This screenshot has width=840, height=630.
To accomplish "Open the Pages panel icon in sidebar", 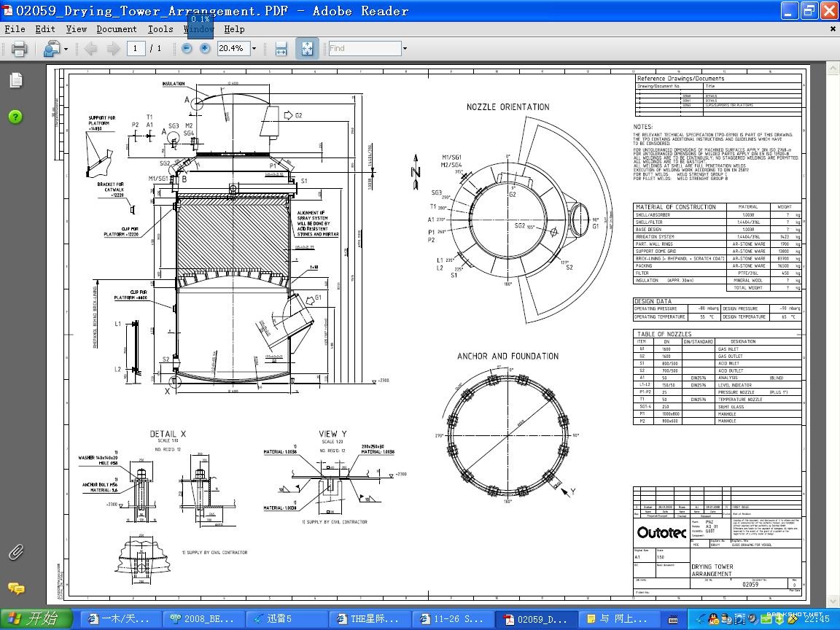I will coord(16,80).
